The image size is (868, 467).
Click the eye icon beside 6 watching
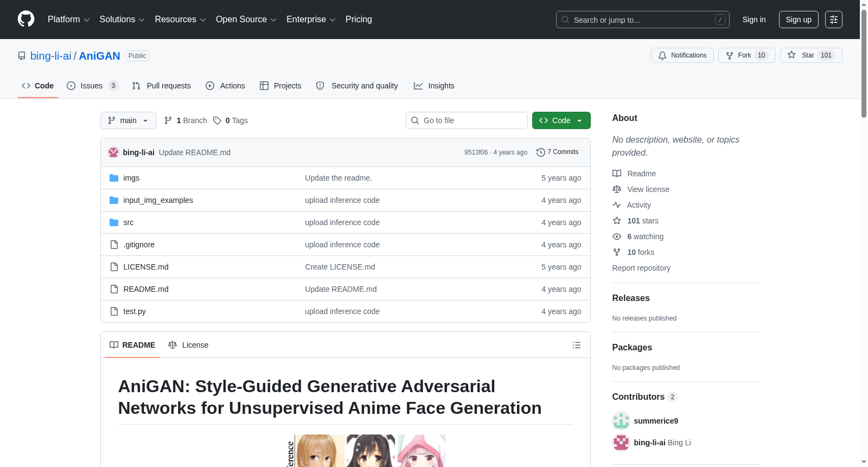point(617,236)
